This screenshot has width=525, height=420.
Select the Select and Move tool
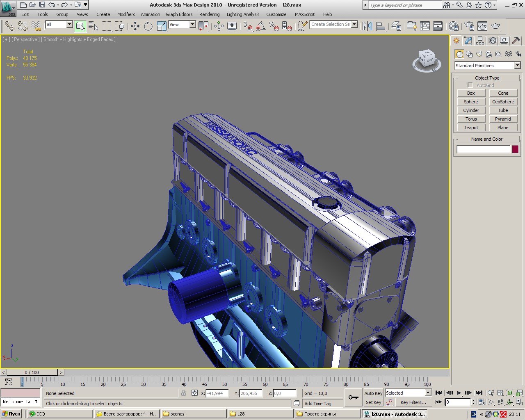pyautogui.click(x=135, y=26)
